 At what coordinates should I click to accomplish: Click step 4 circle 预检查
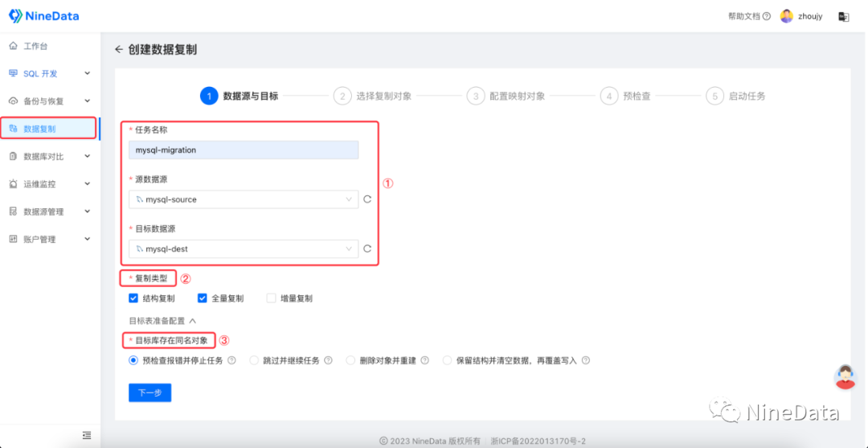(609, 96)
